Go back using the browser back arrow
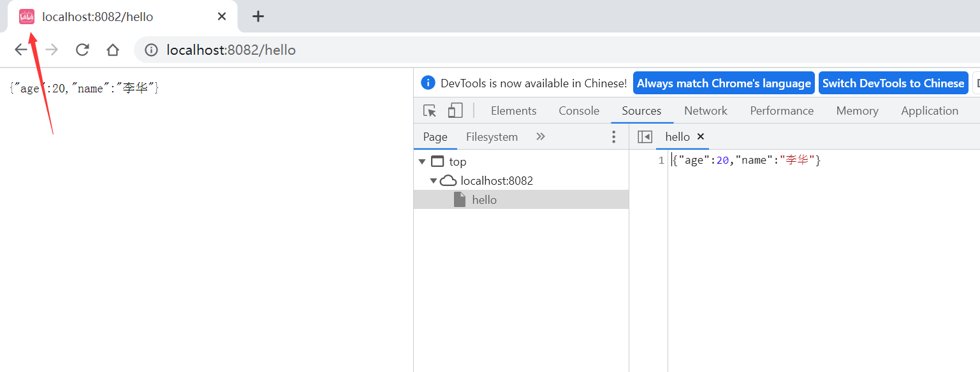The height and width of the screenshot is (372, 980). point(21,50)
